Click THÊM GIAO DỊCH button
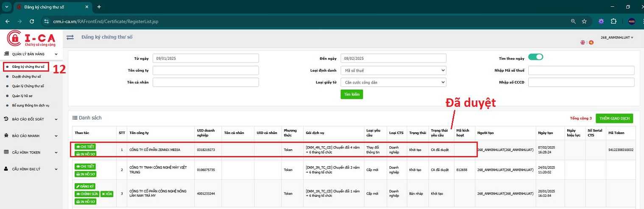This screenshot has height=209, width=644. click(614, 118)
